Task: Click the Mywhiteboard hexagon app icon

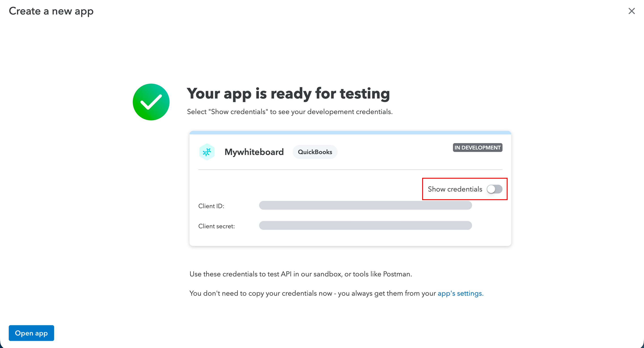Action: (x=207, y=152)
